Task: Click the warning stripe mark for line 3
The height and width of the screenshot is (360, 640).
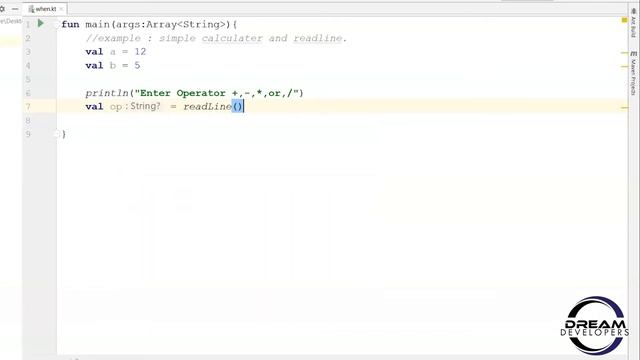Action: tap(624, 53)
